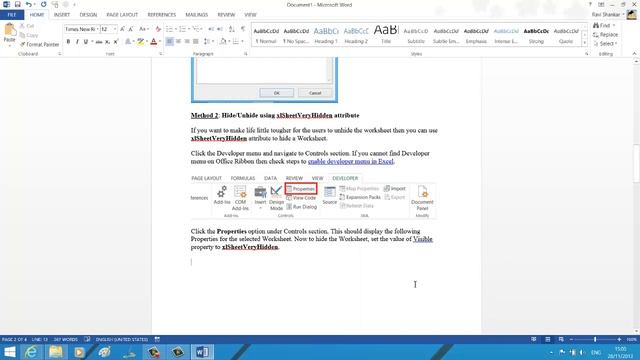Undo the last action
This screenshot has width=640, height=360.
pyautogui.click(x=28, y=4)
